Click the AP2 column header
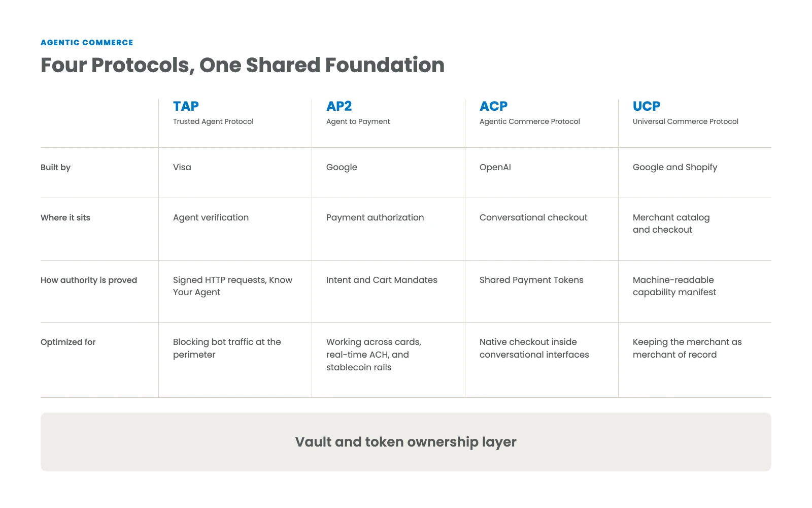 click(x=339, y=106)
